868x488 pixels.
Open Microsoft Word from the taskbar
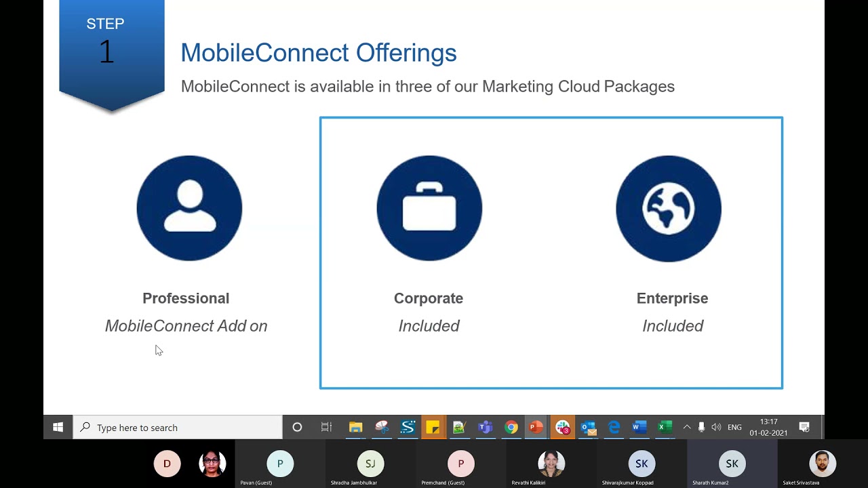click(x=639, y=427)
